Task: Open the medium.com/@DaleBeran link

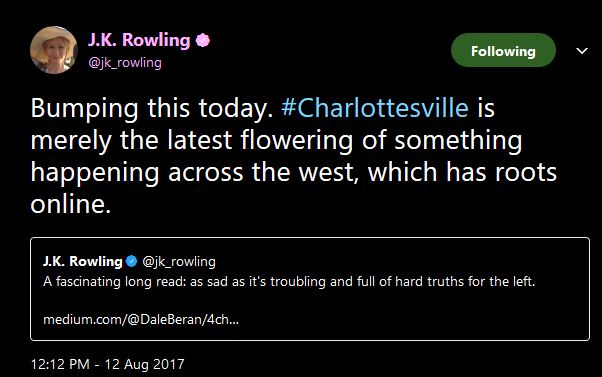Action: [x=141, y=319]
